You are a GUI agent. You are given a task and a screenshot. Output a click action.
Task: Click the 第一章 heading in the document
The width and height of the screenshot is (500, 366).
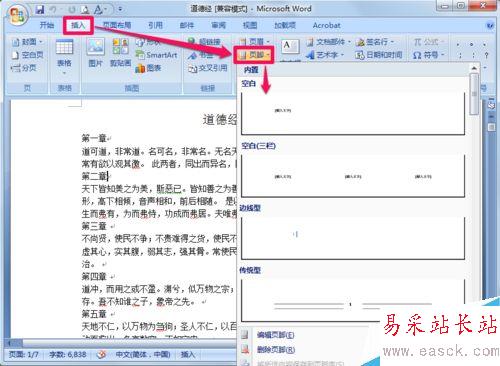coord(94,138)
